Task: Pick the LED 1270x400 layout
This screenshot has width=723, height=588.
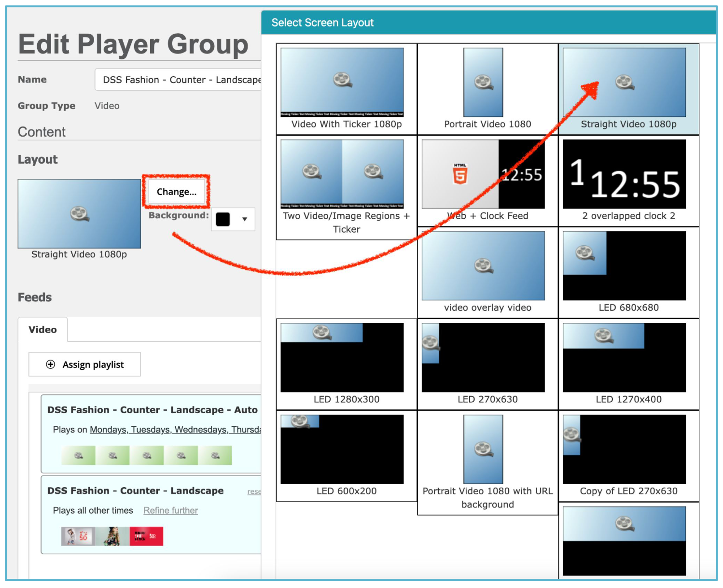Action: pyautogui.click(x=628, y=364)
